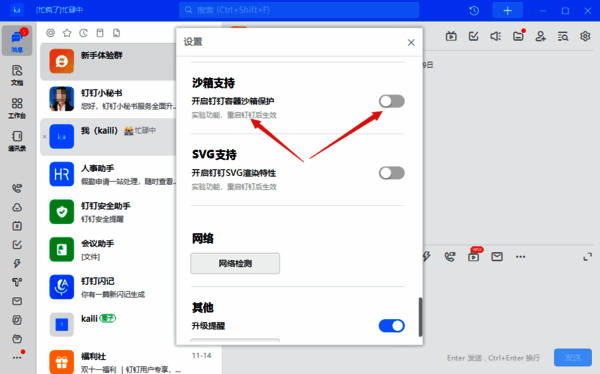The height and width of the screenshot is (374, 600).
Task: Click the 忙碌中 status text in title bar
Action: pyautogui.click(x=71, y=10)
